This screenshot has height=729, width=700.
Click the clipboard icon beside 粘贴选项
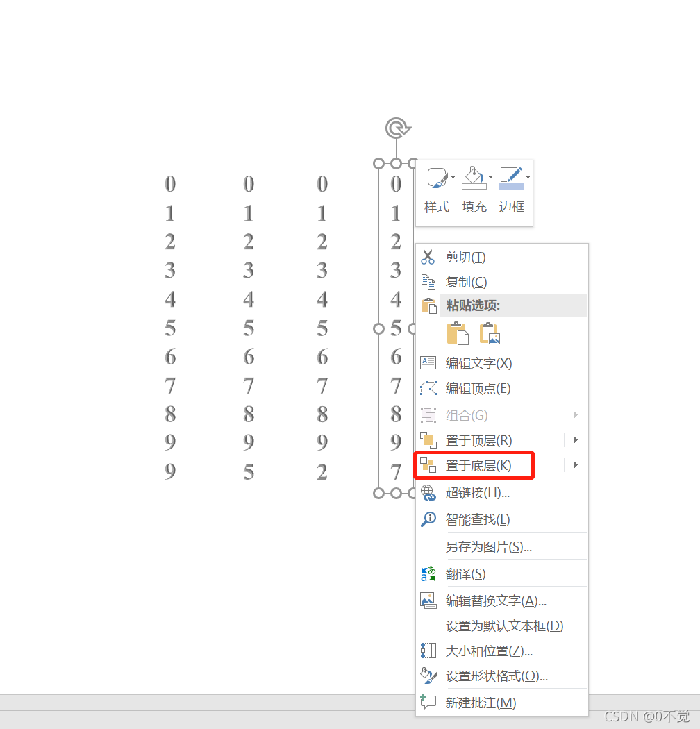coord(429,305)
